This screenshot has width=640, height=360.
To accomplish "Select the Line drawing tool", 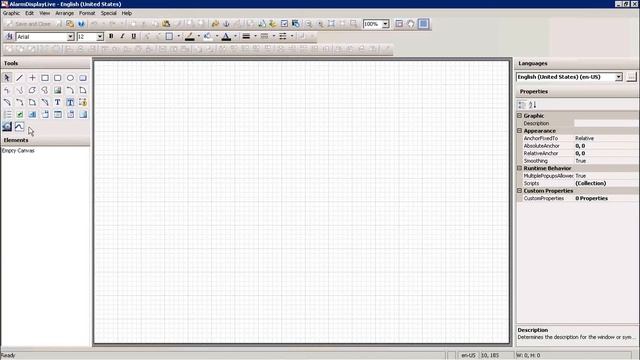I will pyautogui.click(x=19, y=78).
